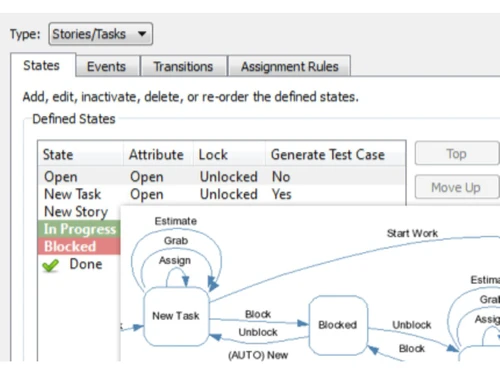Select the New Task state row
Screen dimensions: 500x375
click(x=222, y=194)
